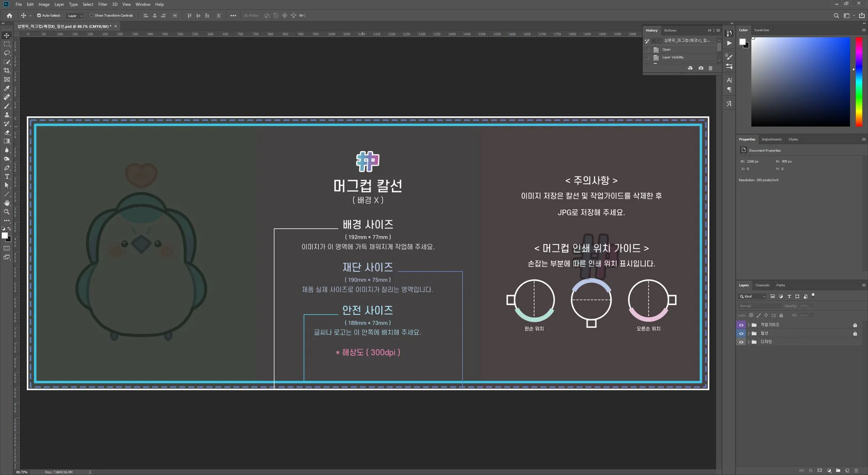This screenshot has width=868, height=475.
Task: Select the Lasso tool
Action: [7, 53]
